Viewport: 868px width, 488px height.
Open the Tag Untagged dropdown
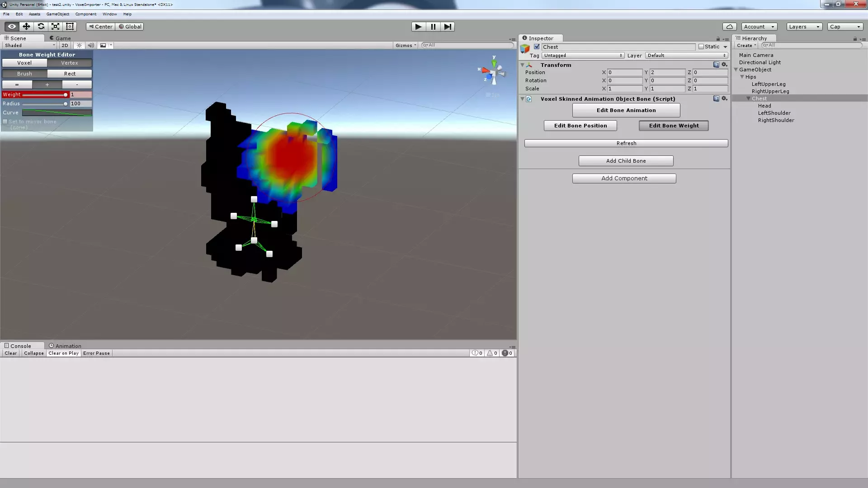583,55
